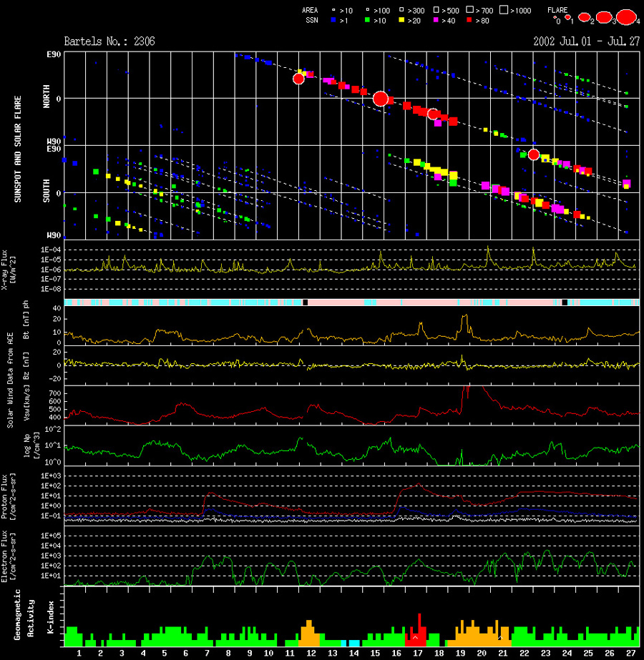
Task: Click the 'log Np' axis label
Action: 26,445
